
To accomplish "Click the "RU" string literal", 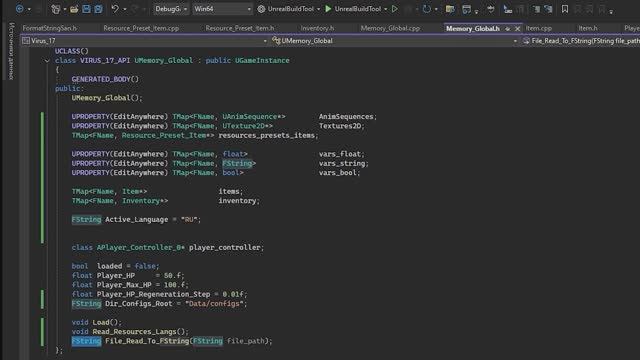I will pos(189,220).
